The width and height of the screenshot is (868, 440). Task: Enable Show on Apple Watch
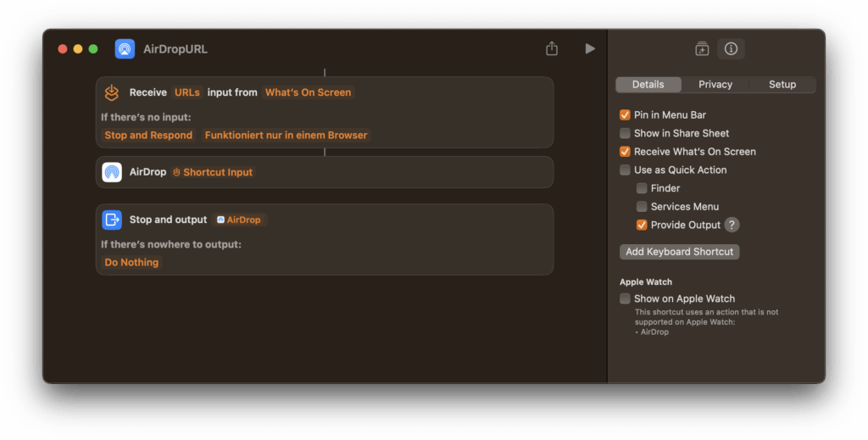click(x=625, y=299)
